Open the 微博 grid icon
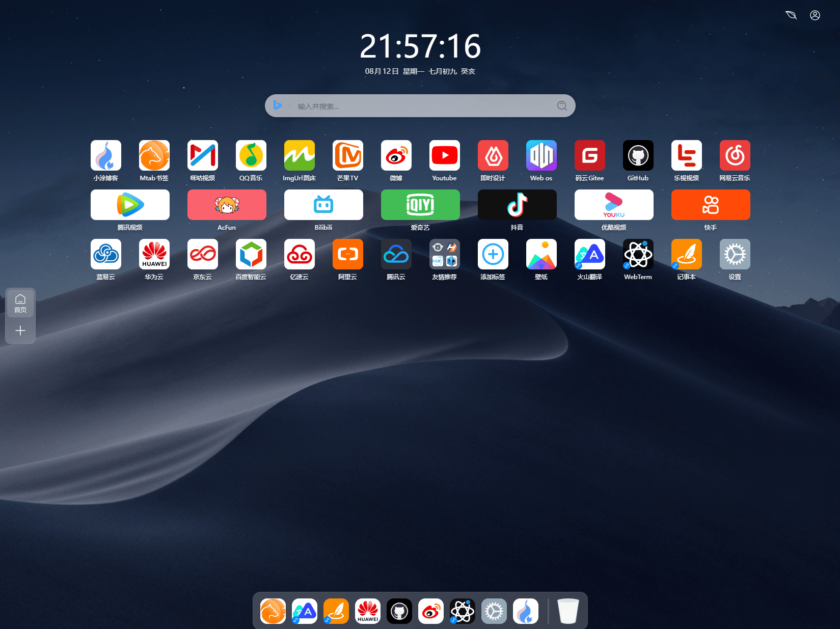The width and height of the screenshot is (840, 629). (x=396, y=155)
